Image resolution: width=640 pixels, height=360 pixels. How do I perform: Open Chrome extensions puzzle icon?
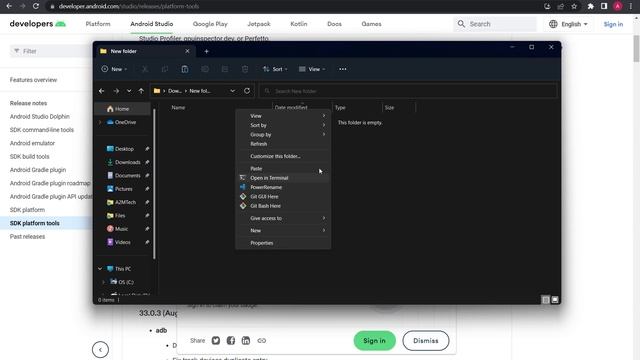click(x=591, y=6)
